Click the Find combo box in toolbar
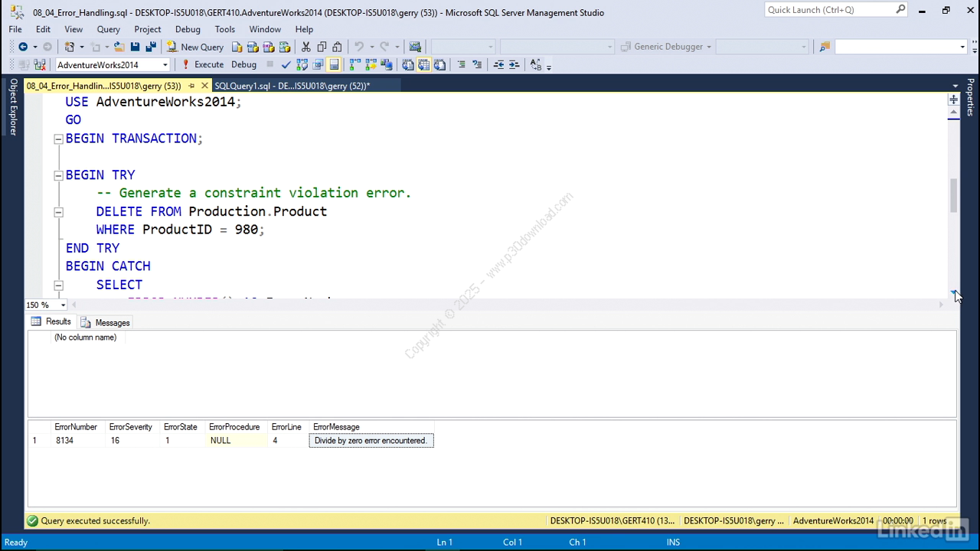980x551 pixels. click(x=901, y=47)
